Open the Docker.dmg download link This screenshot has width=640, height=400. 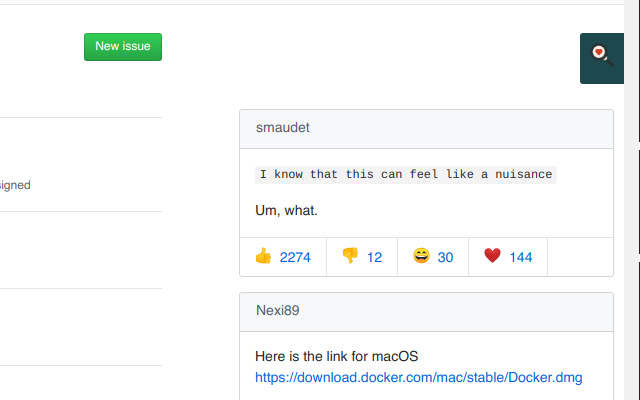[419, 377]
